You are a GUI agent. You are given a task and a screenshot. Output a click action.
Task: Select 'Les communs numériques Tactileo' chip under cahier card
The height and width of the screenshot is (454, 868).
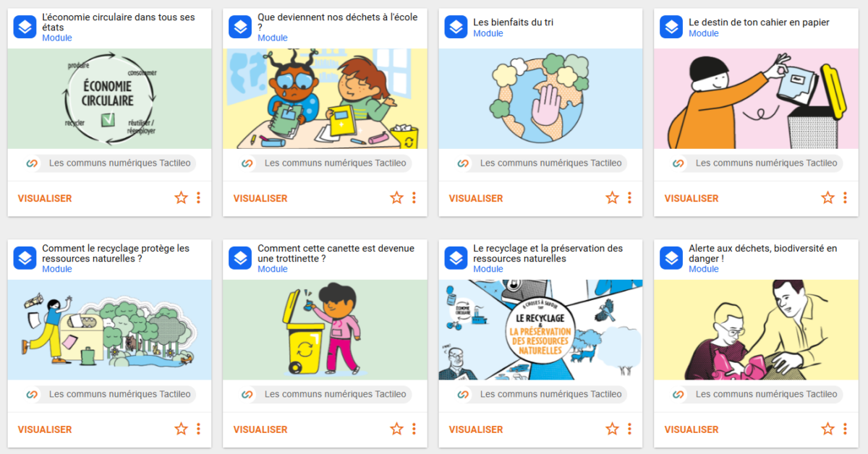(x=756, y=163)
